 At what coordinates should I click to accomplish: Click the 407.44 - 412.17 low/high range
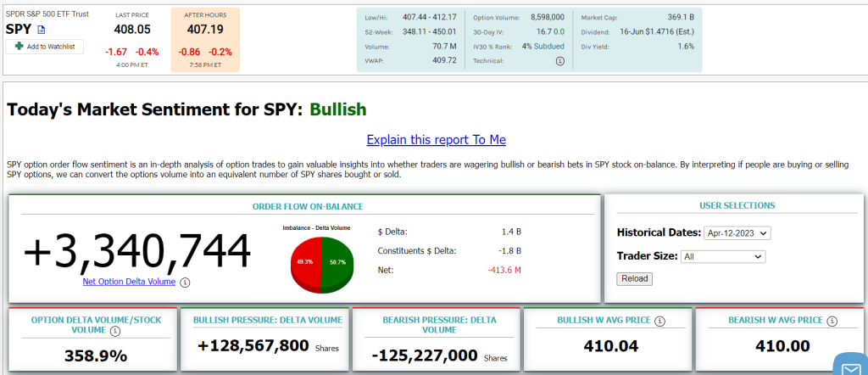pyautogui.click(x=430, y=18)
